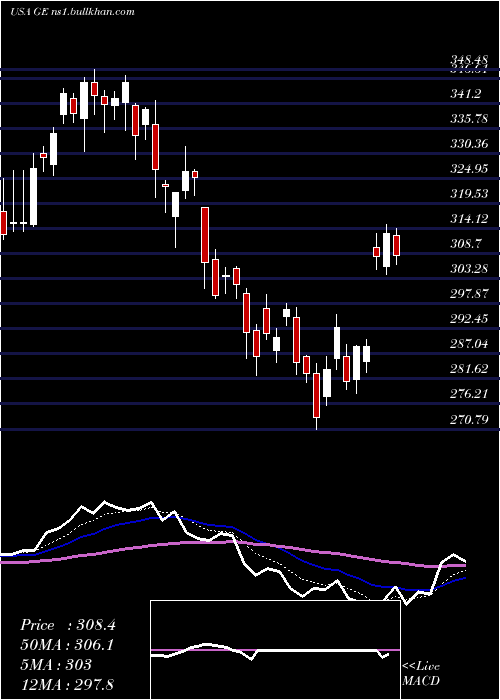Click the MACD inset chart panel

[x=275, y=650]
